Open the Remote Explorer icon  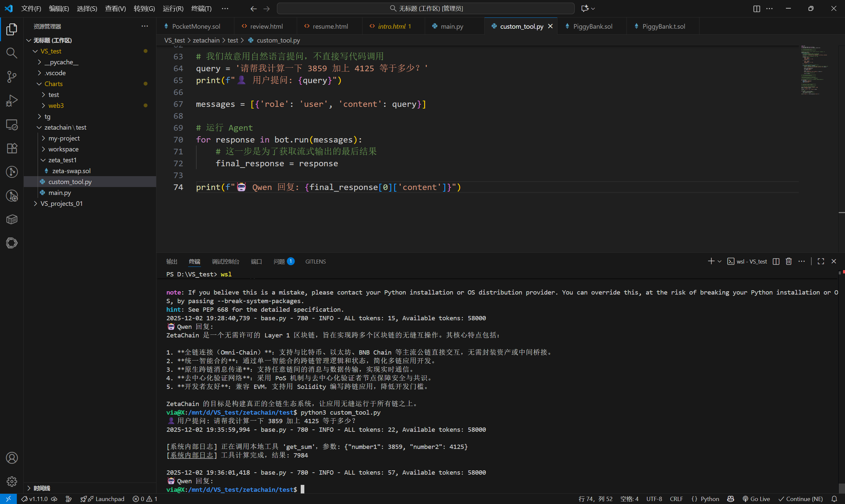pyautogui.click(x=12, y=125)
